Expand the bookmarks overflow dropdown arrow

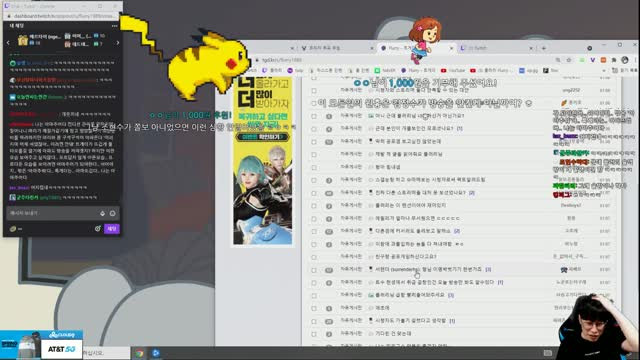pos(604,71)
